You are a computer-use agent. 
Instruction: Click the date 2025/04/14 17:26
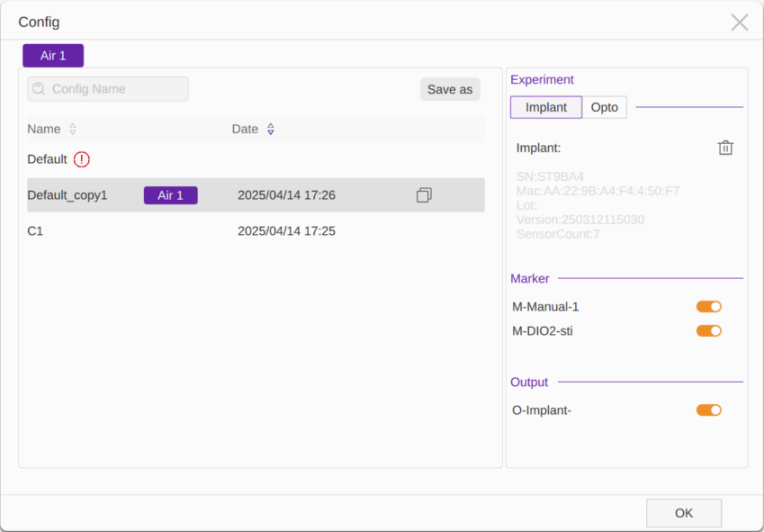286,195
